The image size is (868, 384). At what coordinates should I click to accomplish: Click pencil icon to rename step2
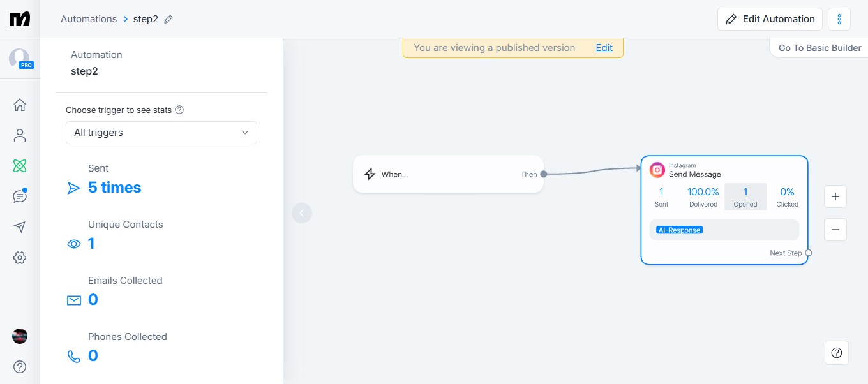click(x=168, y=19)
